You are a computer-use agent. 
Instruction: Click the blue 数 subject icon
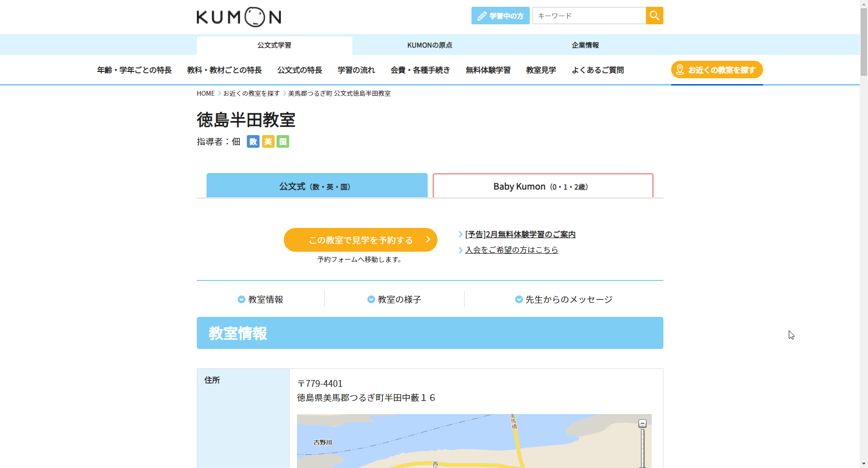click(x=253, y=141)
